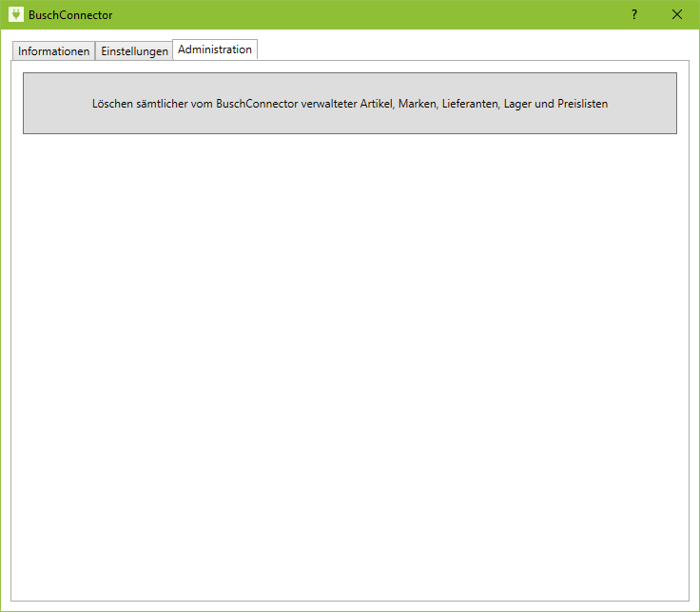
Task: Select the Administration tab
Action: coord(215,49)
